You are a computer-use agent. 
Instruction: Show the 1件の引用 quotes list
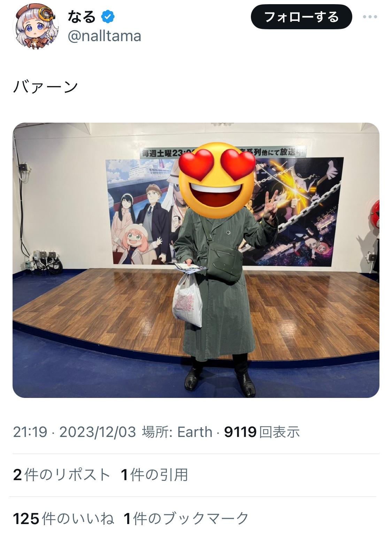point(154,475)
